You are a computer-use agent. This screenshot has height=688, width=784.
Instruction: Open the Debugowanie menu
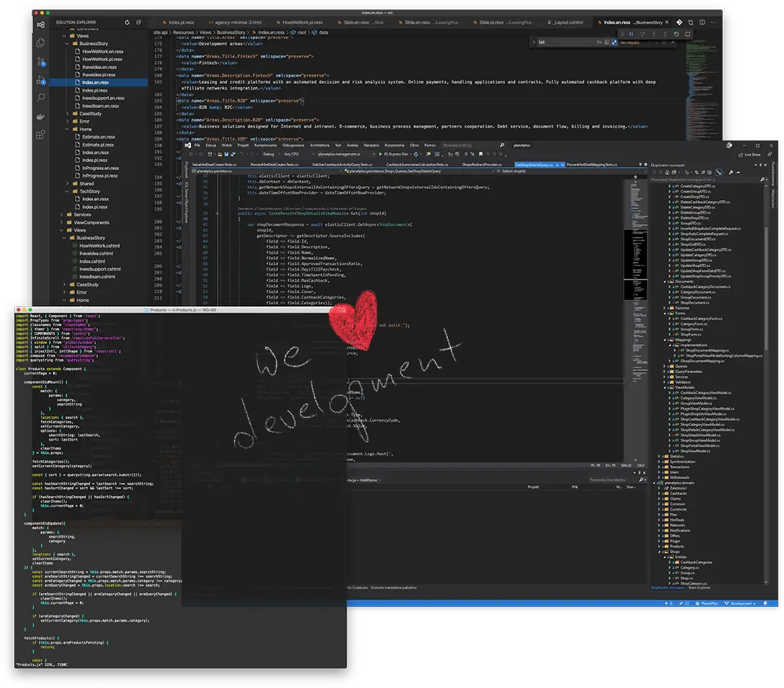click(x=293, y=145)
